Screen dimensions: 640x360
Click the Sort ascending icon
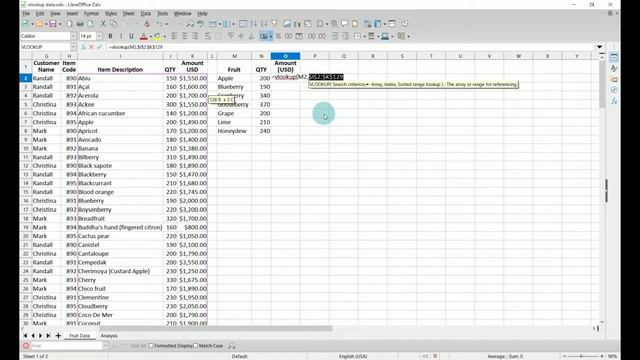tap(253, 24)
